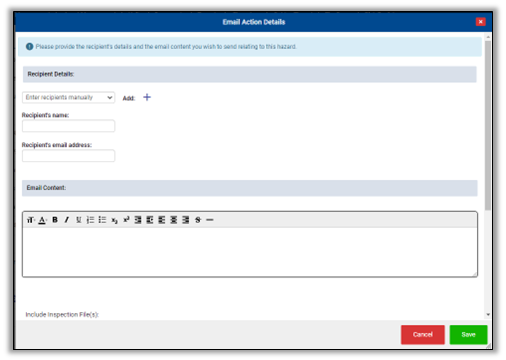Click the blue info icon in the notice banner

click(x=30, y=47)
